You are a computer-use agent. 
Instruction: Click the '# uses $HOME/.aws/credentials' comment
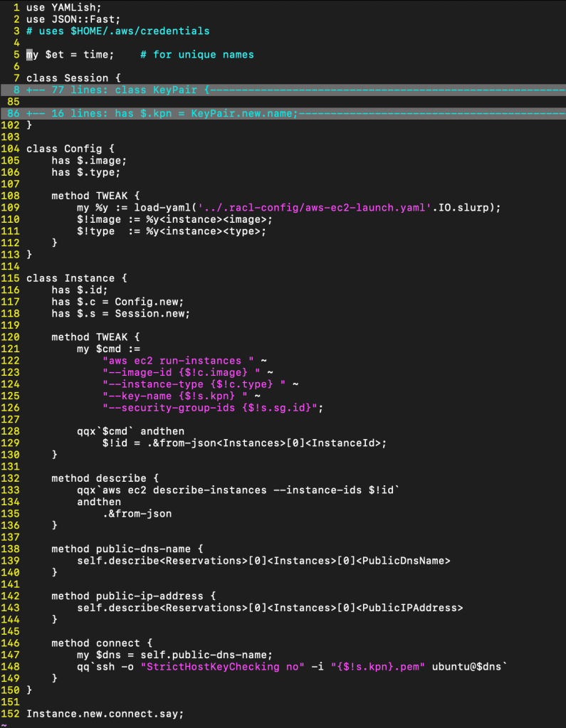pyautogui.click(x=117, y=31)
